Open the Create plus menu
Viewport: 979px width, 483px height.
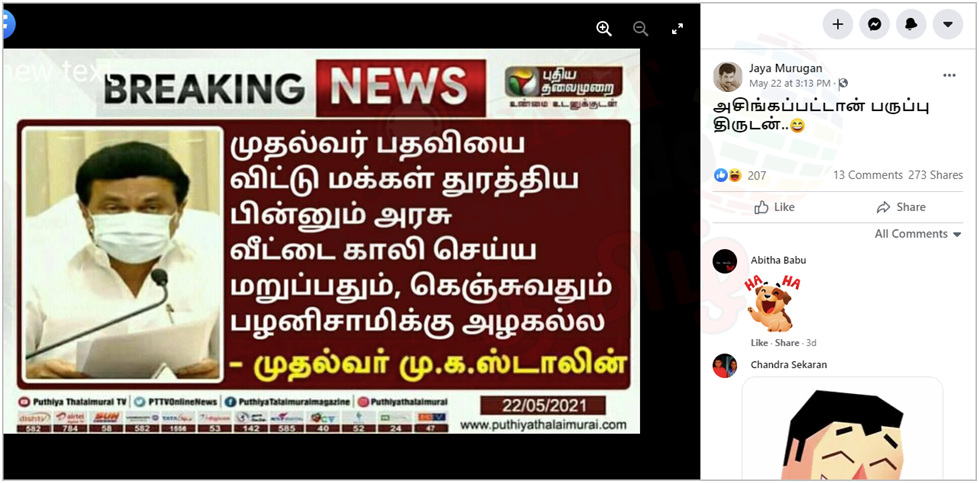coord(838,25)
